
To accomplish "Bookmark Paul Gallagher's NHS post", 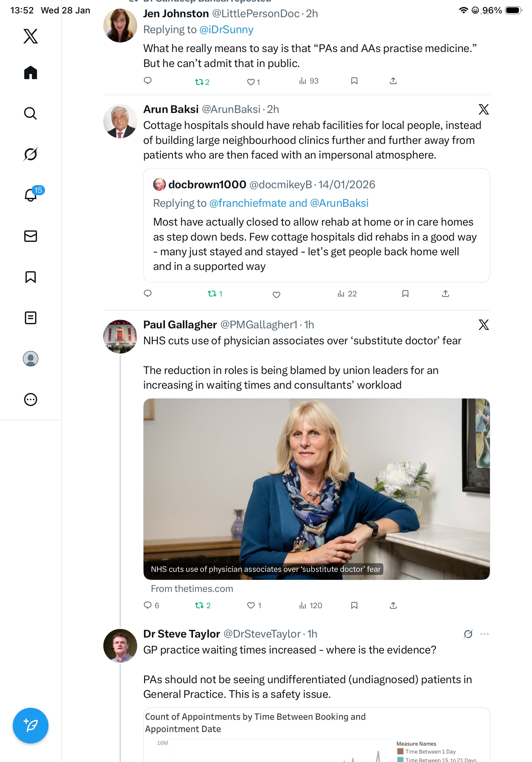I will (354, 605).
